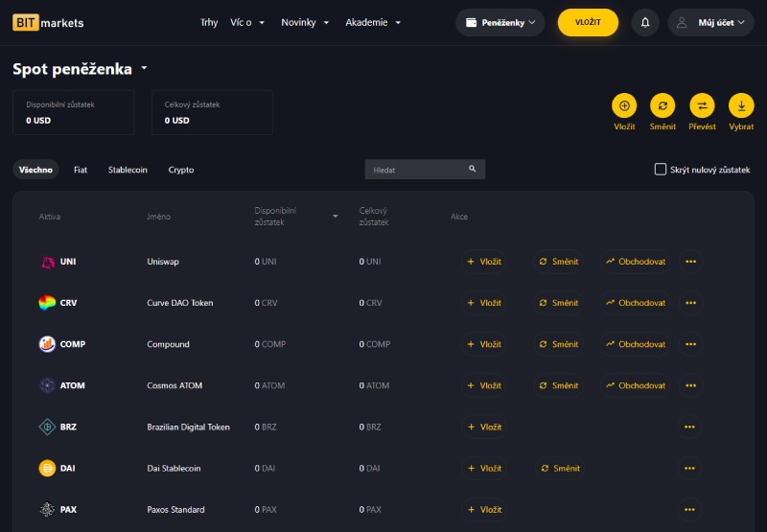Click the Aktiva column header
Screen dimensions: 767x532
(50, 216)
